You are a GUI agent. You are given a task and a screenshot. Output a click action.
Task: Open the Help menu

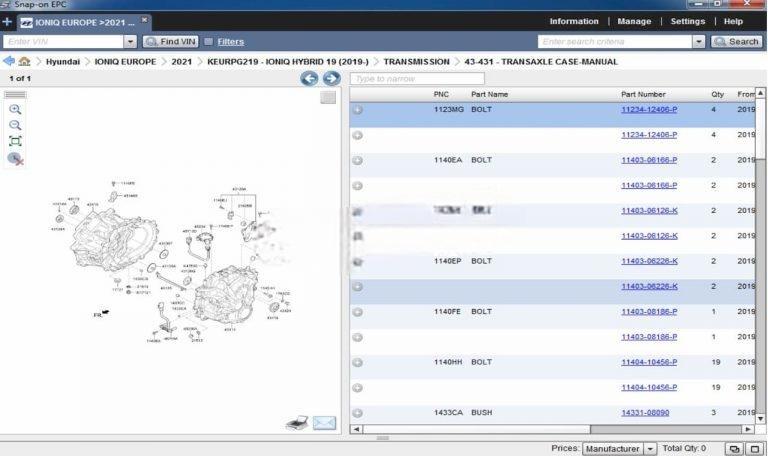733,22
